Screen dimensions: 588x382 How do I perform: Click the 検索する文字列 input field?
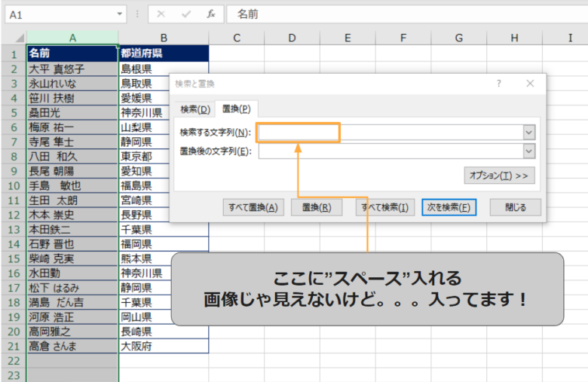(390, 133)
